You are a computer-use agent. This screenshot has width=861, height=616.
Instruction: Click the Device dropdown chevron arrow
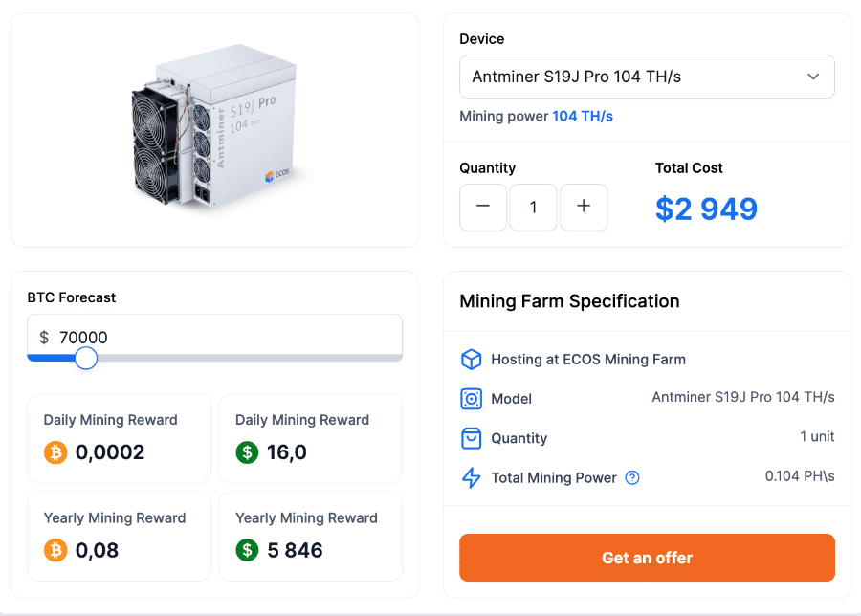(x=813, y=77)
